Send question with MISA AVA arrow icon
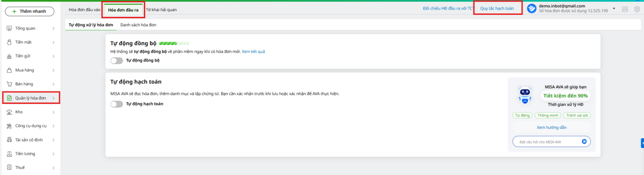644x175 pixels. tap(584, 142)
